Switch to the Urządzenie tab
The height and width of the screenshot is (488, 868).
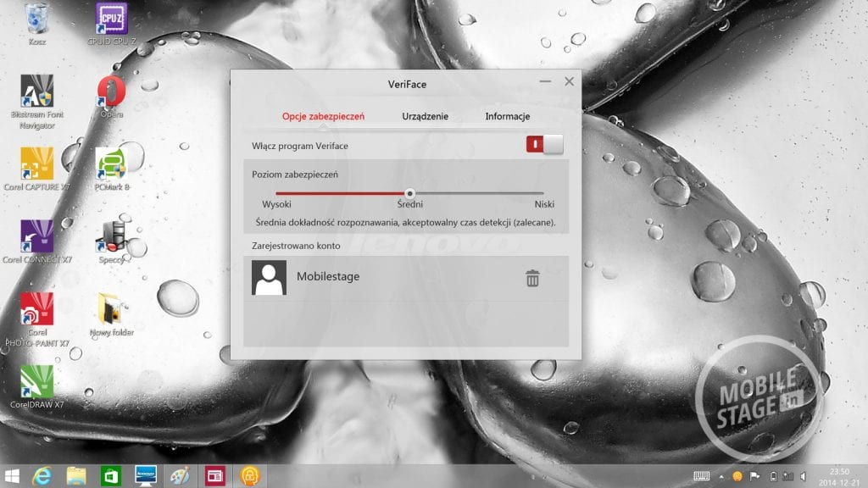425,116
